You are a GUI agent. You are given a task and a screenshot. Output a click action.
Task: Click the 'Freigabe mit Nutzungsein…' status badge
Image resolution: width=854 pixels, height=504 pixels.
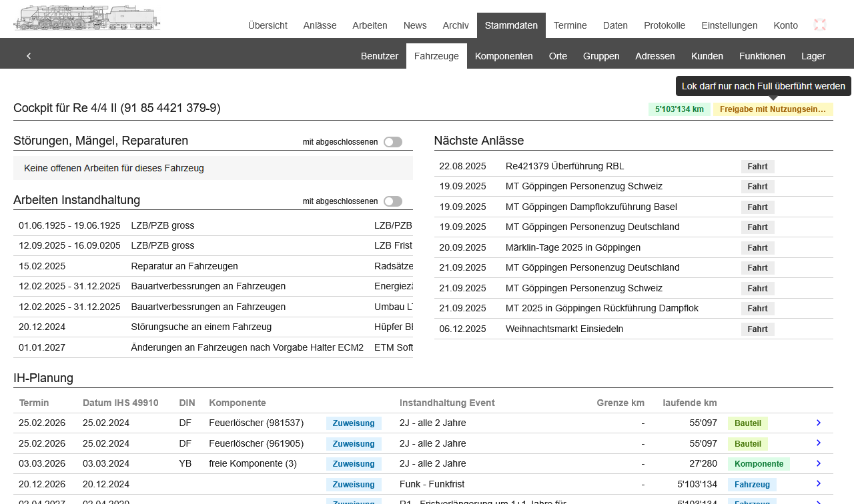click(x=773, y=109)
